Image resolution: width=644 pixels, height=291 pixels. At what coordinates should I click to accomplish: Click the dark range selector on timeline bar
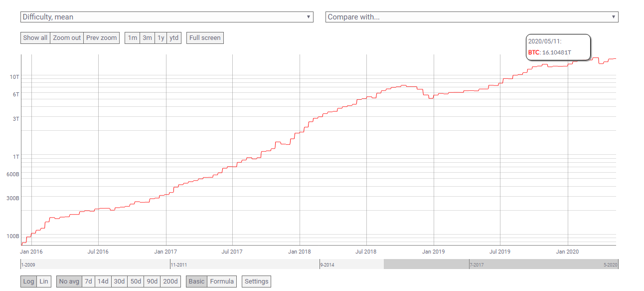coord(501,264)
